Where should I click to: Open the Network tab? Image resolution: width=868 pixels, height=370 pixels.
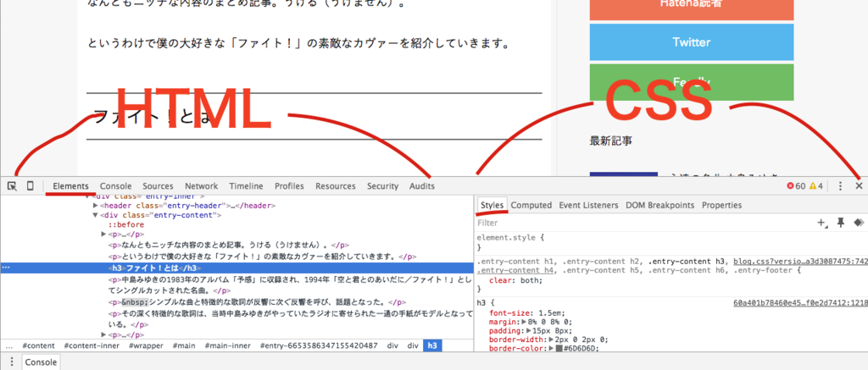tap(202, 185)
